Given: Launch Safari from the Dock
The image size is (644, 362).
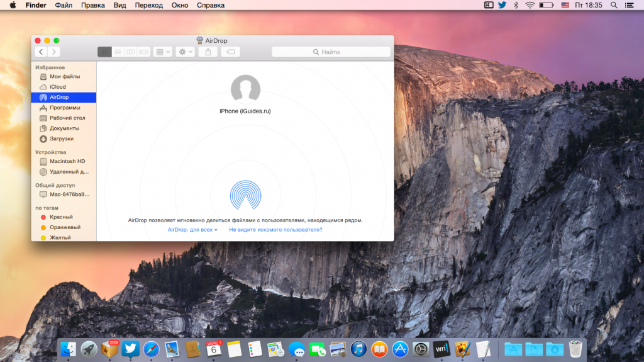Looking at the screenshot, I should (151, 348).
